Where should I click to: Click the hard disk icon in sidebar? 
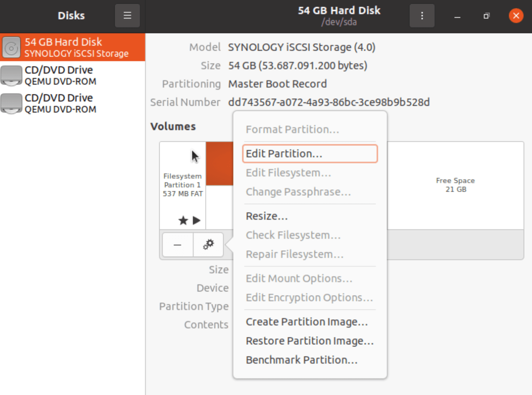[x=11, y=47]
